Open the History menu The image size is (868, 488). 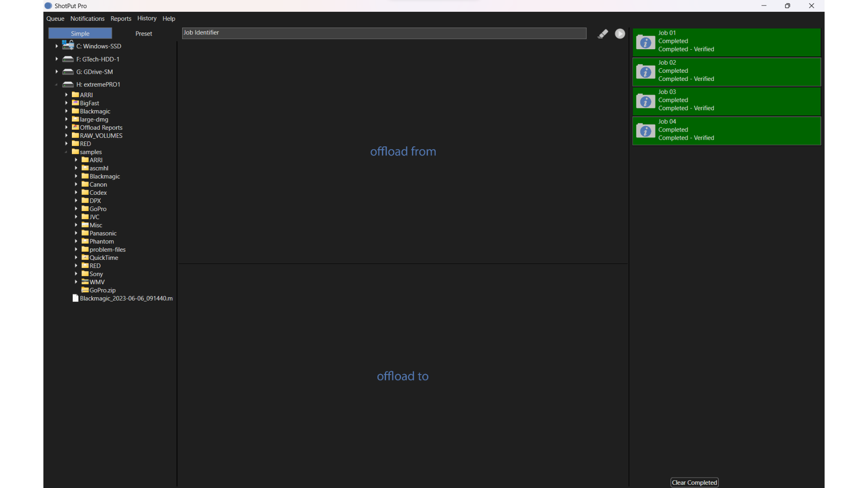click(147, 19)
